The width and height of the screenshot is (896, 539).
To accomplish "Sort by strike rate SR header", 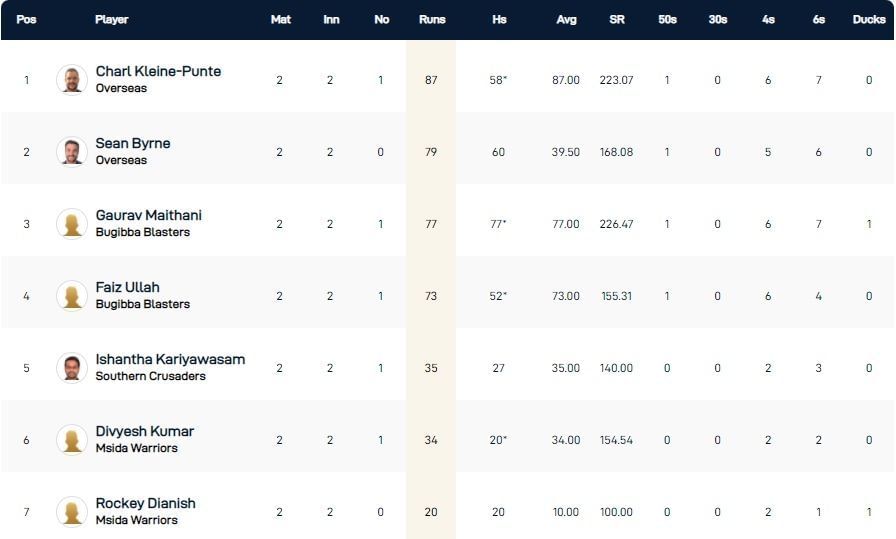I will click(617, 20).
